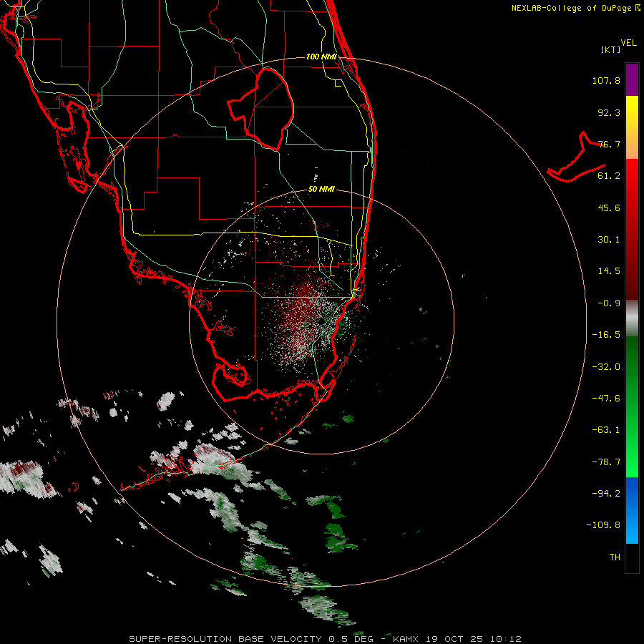Click the 92.3 velocity scale value
644x644 pixels.
coord(609,112)
